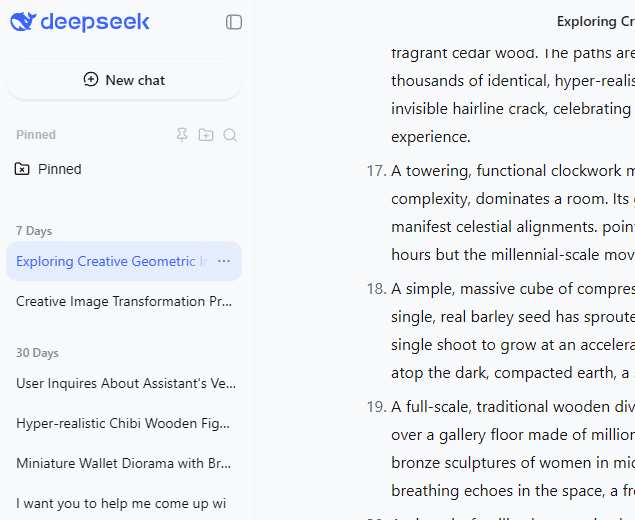
Task: Open Creative Image Transformation chat
Action: pyautogui.click(x=124, y=301)
